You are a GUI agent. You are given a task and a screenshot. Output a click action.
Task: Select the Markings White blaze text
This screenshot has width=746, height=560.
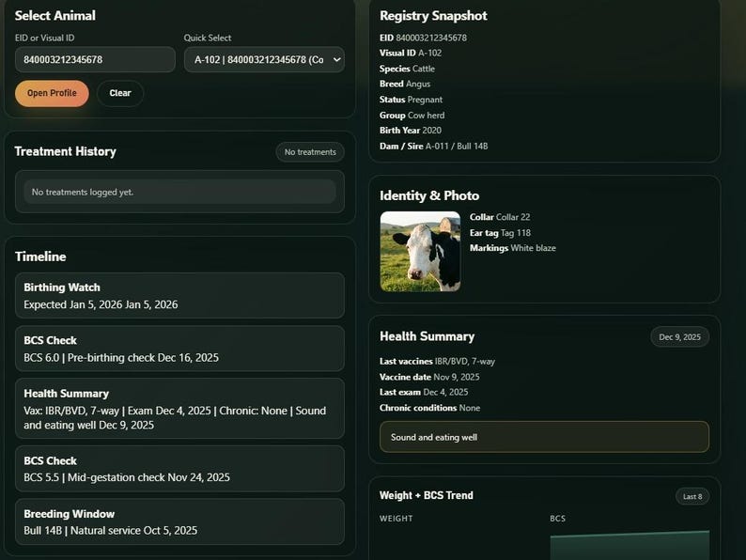(513, 248)
